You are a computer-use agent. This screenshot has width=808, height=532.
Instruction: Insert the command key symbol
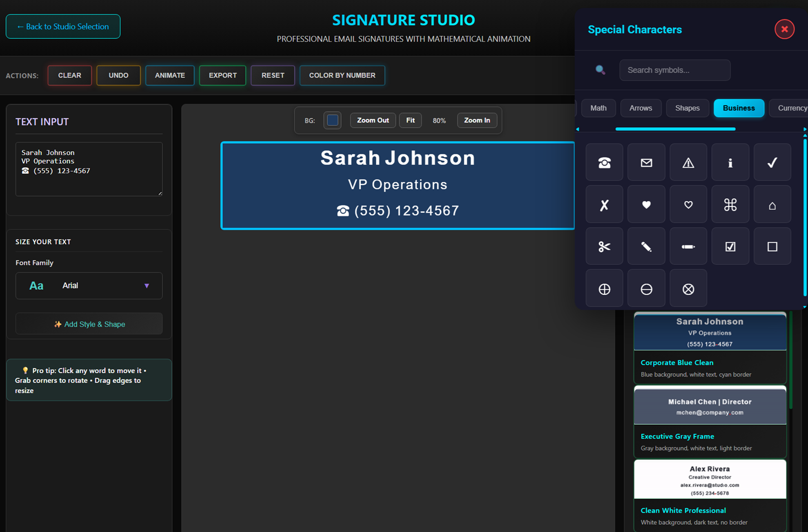(730, 205)
